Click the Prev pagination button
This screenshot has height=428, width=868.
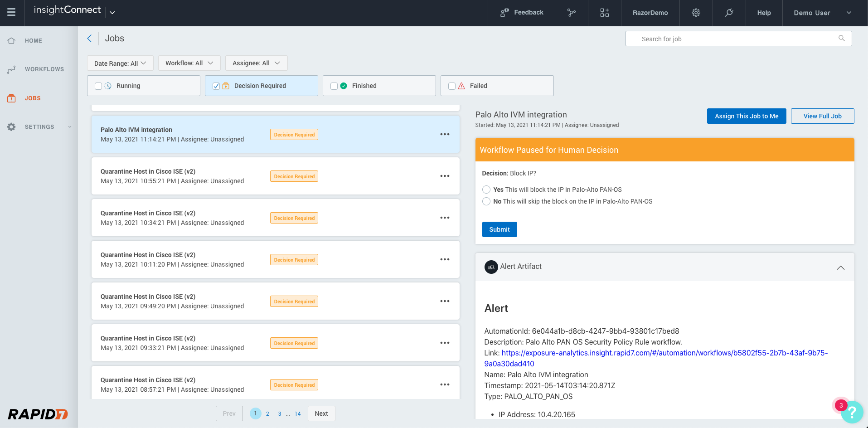click(x=229, y=413)
